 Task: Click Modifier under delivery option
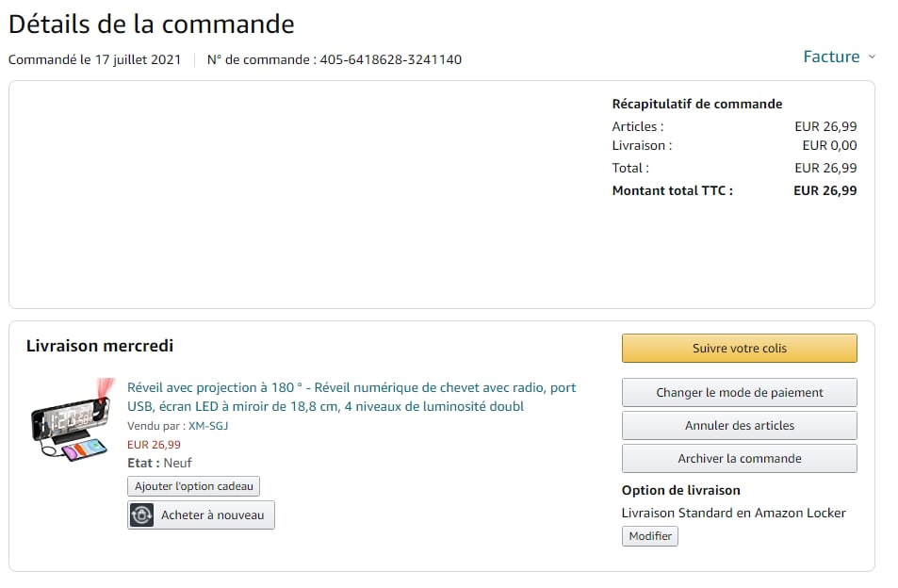point(650,536)
